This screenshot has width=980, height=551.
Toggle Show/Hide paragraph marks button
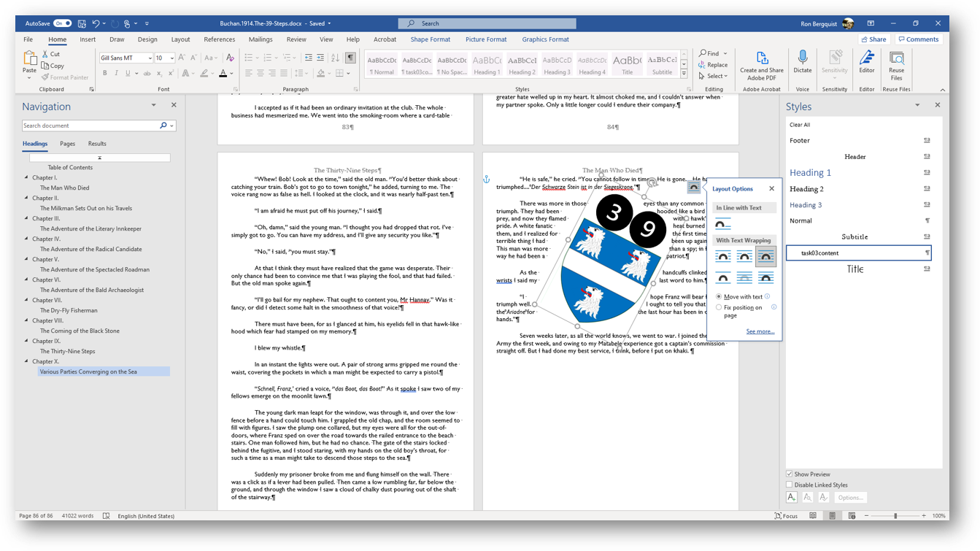pyautogui.click(x=351, y=58)
